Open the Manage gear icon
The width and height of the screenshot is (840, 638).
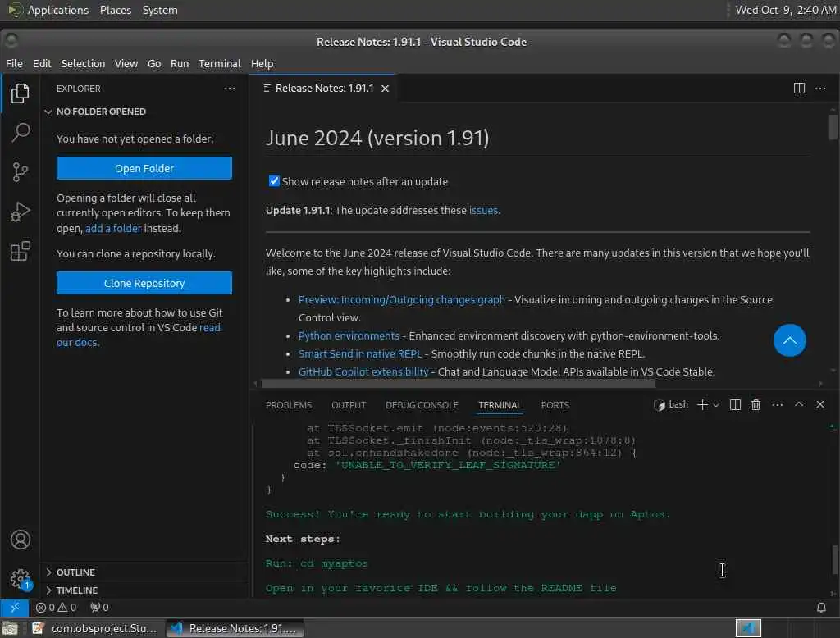coord(21,578)
